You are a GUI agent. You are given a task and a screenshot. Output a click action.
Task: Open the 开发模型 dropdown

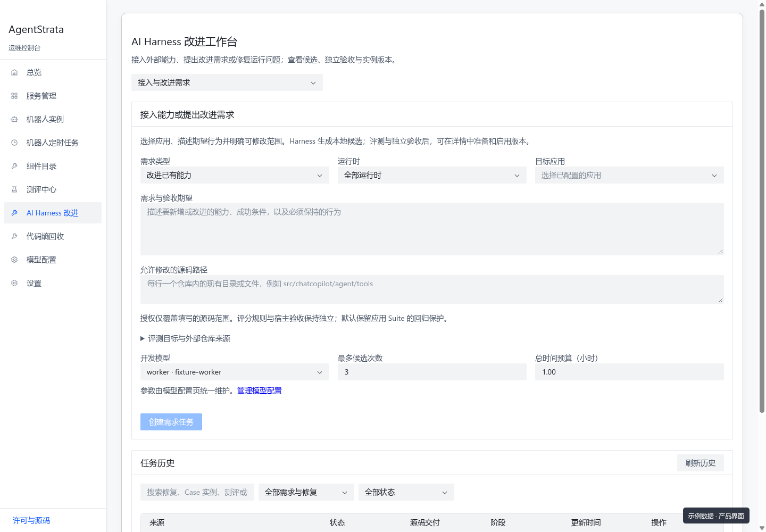click(x=235, y=372)
